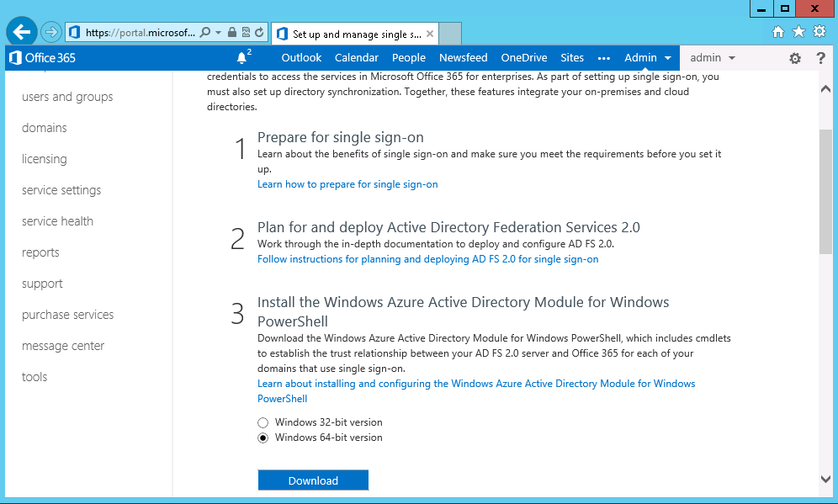Open Newsfeed in the top navigation
The image size is (838, 504).
[464, 58]
